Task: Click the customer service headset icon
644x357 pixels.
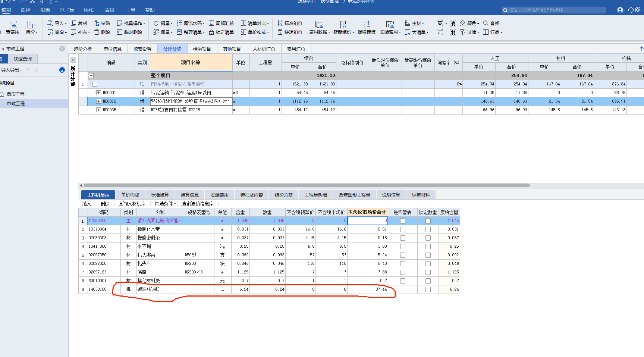Action: tap(631, 10)
